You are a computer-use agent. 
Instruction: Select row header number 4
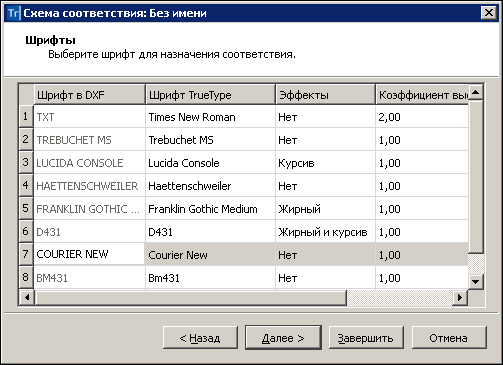[x=26, y=186]
